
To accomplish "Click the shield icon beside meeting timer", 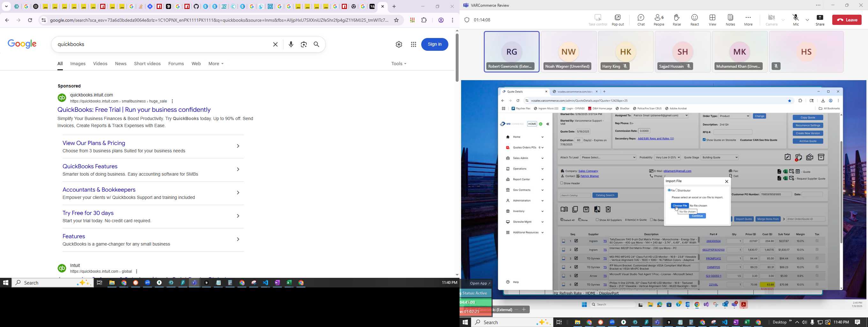I will pyautogui.click(x=467, y=20).
